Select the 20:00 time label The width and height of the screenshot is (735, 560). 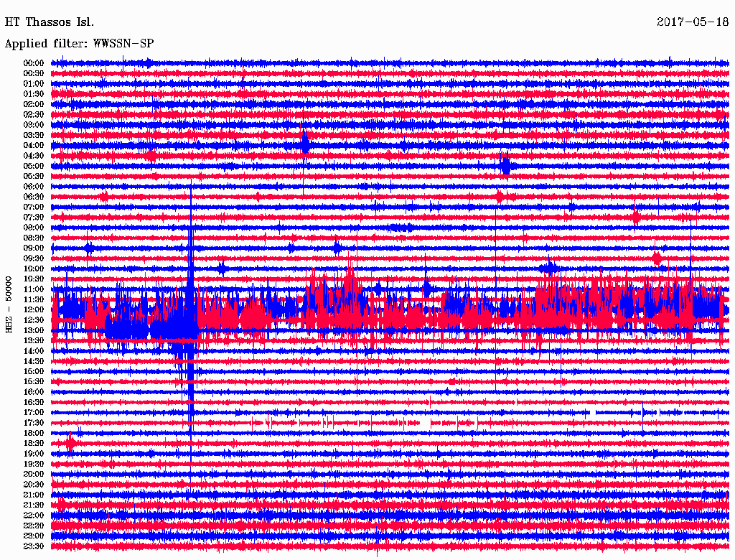point(34,474)
